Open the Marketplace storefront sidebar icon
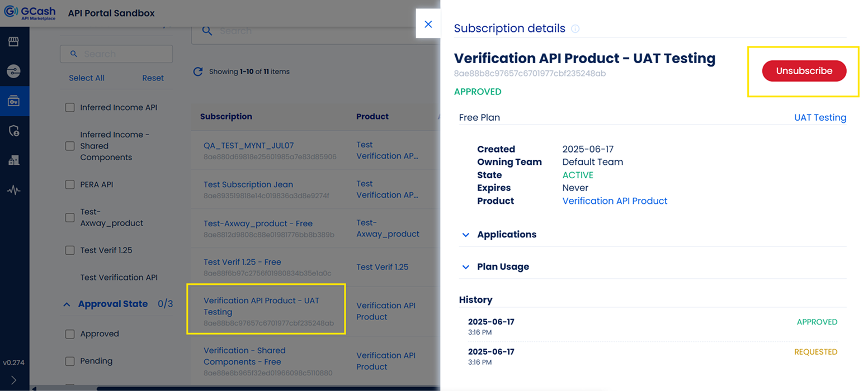The width and height of the screenshot is (868, 391). (14, 42)
